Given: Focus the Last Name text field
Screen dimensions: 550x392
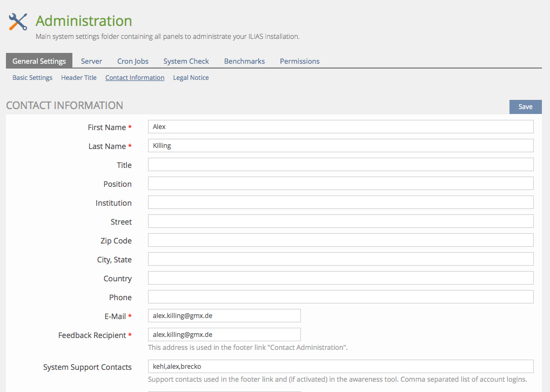Looking at the screenshot, I should point(340,146).
